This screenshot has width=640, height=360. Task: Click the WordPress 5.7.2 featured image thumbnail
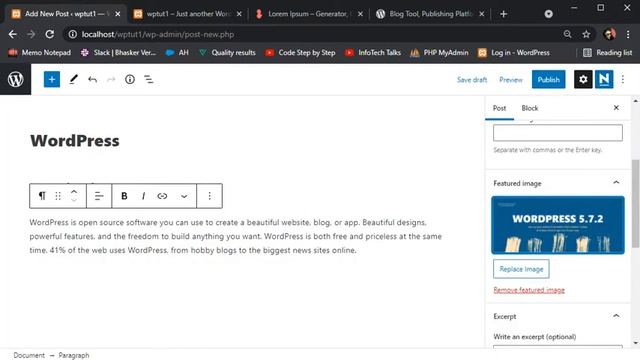click(558, 225)
